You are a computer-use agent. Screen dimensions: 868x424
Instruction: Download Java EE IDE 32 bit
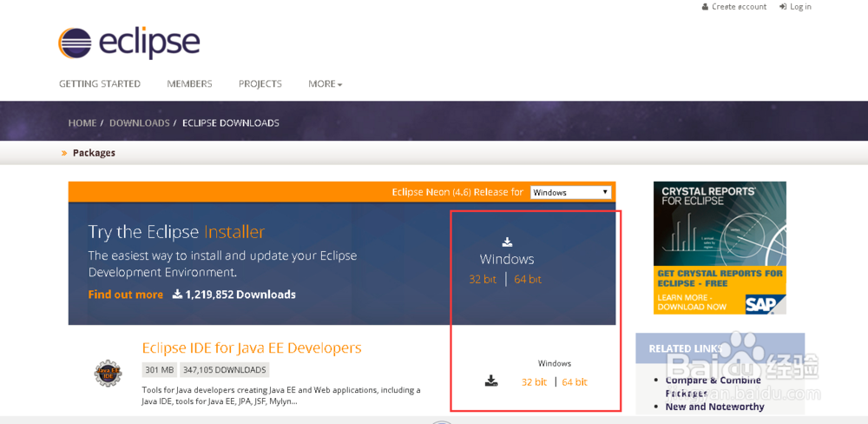[x=534, y=382]
